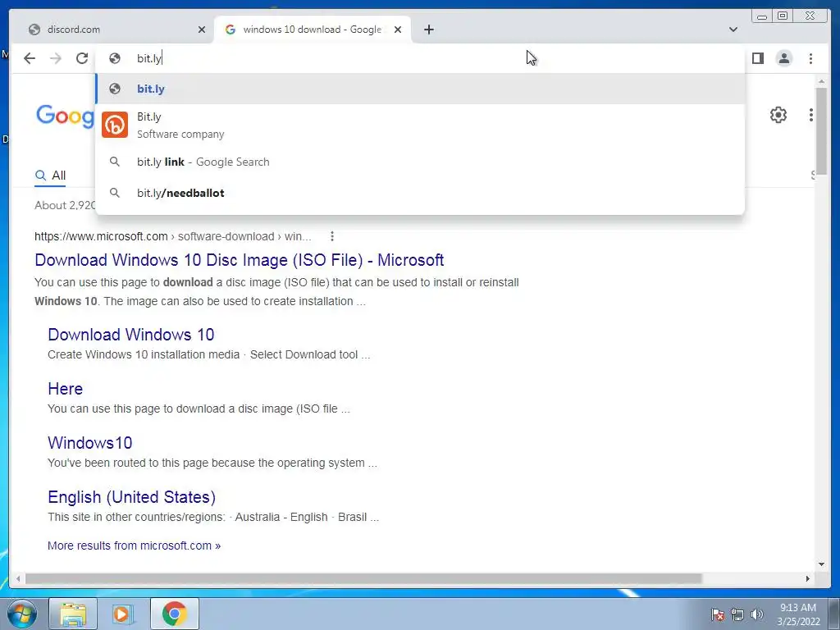
Task: Click the microsoft.com result URL breadcrumb
Action: click(x=172, y=236)
